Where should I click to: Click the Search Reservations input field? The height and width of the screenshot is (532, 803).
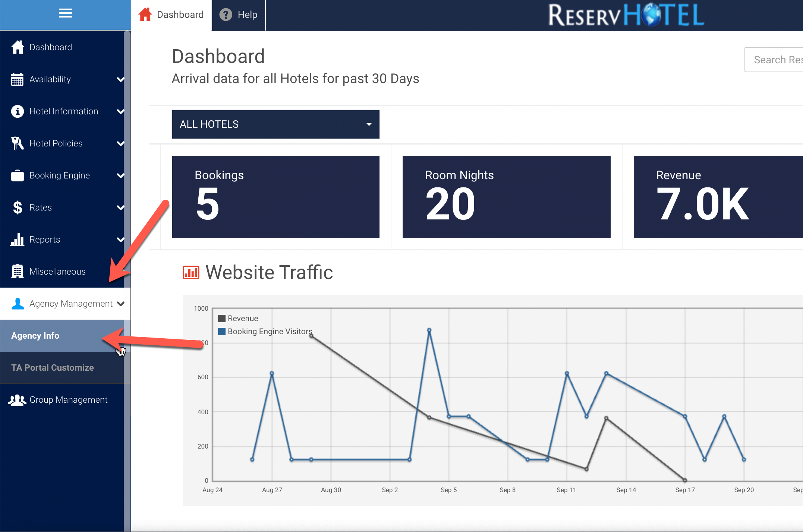click(x=775, y=60)
